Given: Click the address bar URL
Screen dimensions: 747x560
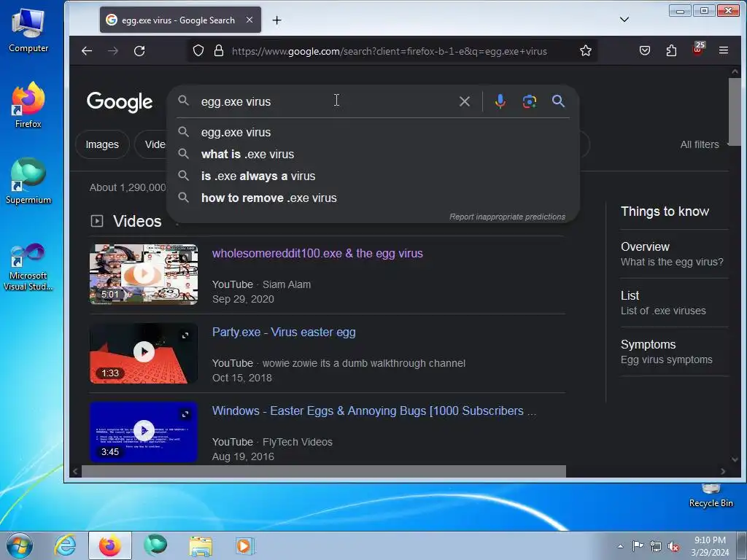Looking at the screenshot, I should tap(390, 51).
